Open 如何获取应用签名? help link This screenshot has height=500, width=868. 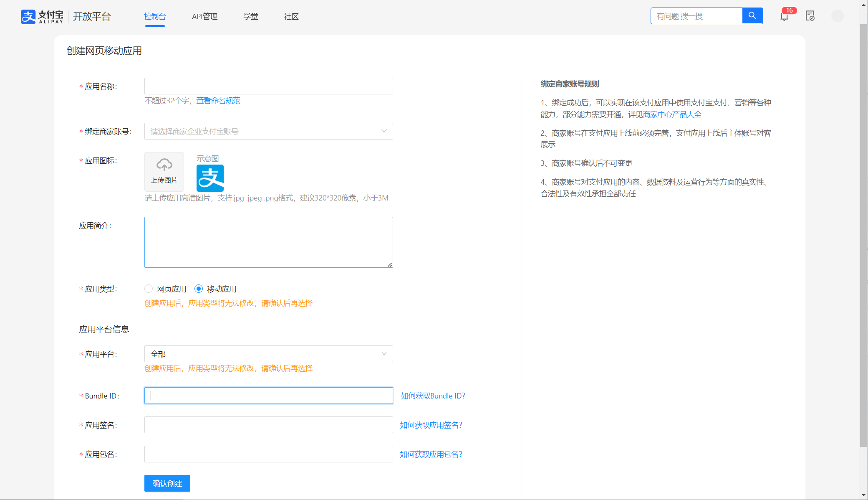[x=431, y=425]
